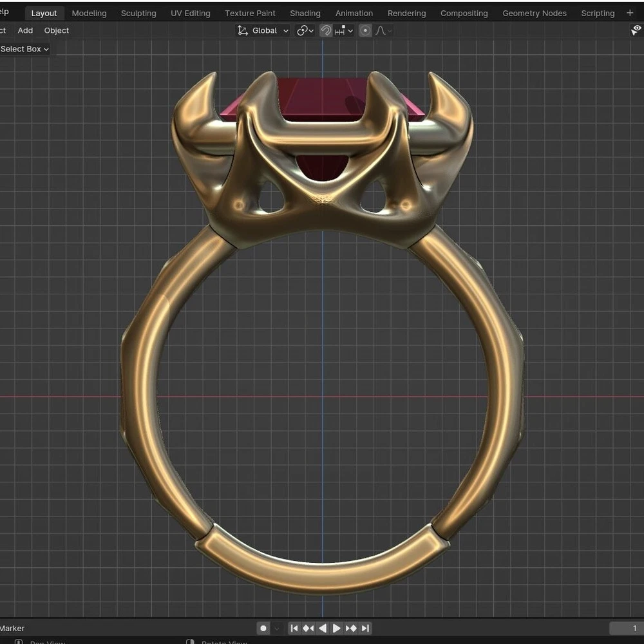Screen dimensions: 644x644
Task: Open Global transform orientation dropdown
Action: (x=263, y=30)
